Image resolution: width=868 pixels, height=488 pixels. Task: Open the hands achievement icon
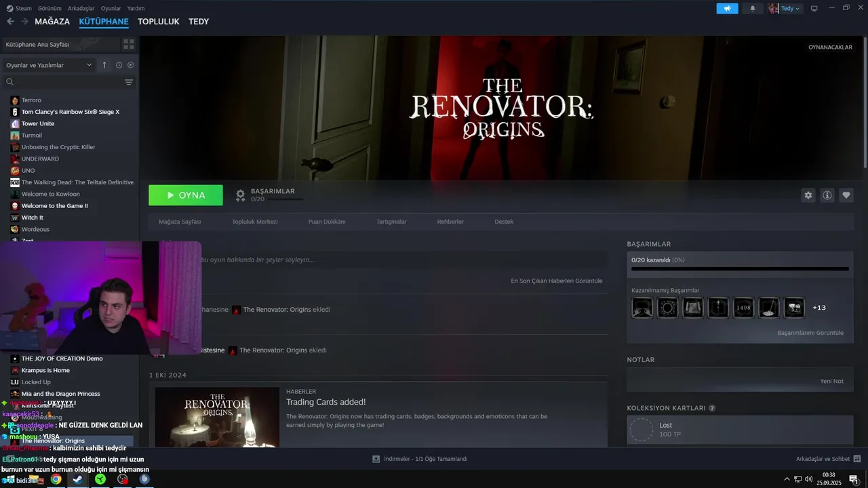click(642, 308)
